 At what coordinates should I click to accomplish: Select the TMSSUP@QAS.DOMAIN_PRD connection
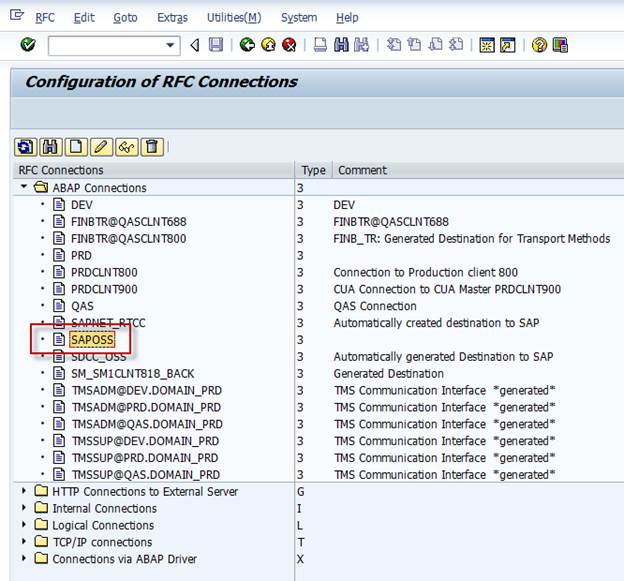point(146,475)
